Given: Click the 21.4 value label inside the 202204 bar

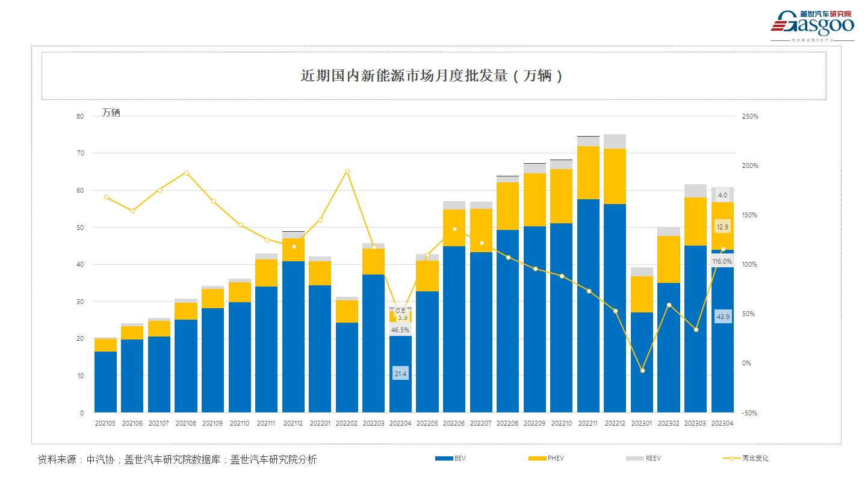Looking at the screenshot, I should (x=400, y=373).
